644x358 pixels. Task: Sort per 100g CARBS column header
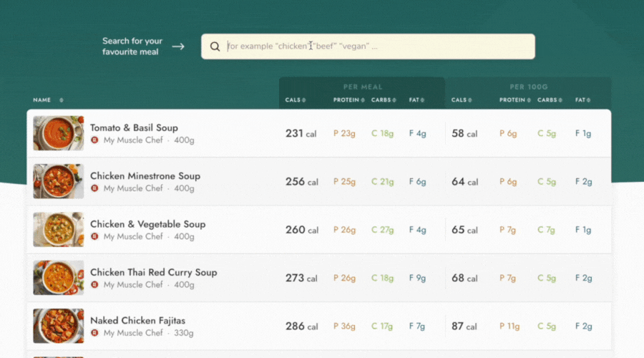550,100
